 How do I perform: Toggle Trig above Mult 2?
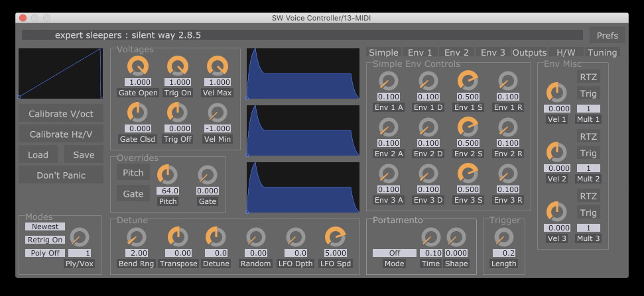pos(588,153)
